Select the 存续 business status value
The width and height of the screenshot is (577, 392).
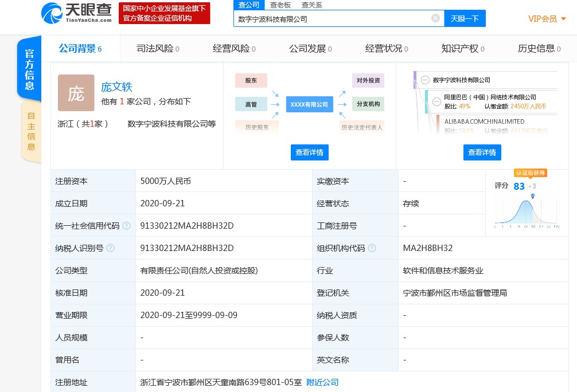click(411, 203)
